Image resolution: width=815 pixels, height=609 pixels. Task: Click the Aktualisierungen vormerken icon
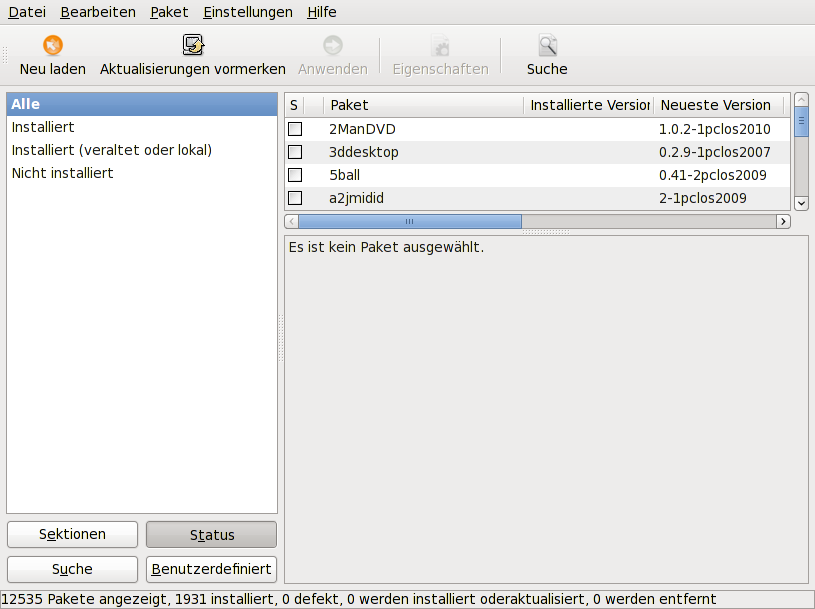click(193, 46)
